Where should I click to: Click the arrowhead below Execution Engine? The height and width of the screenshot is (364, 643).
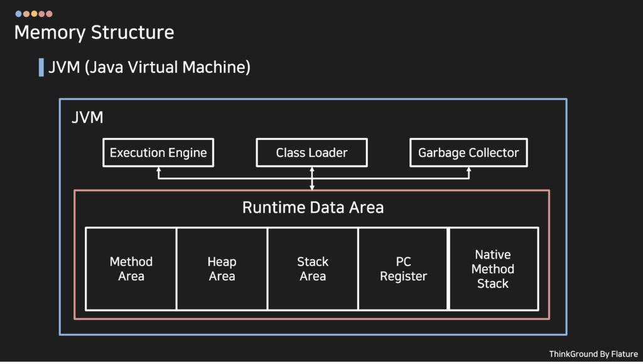159,169
